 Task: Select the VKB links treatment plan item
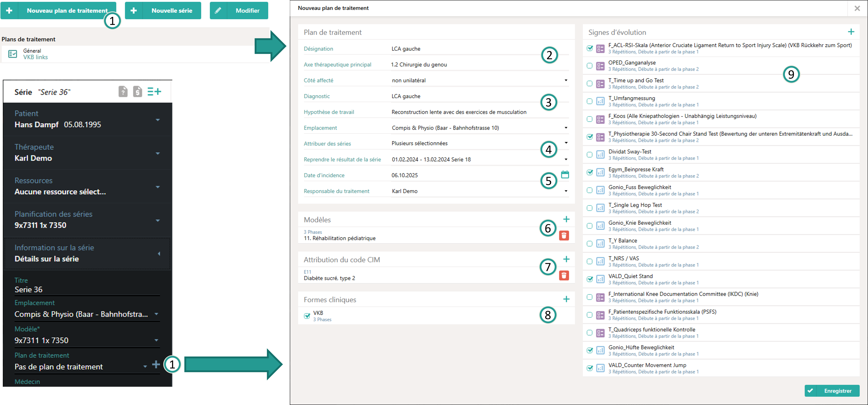(x=35, y=57)
